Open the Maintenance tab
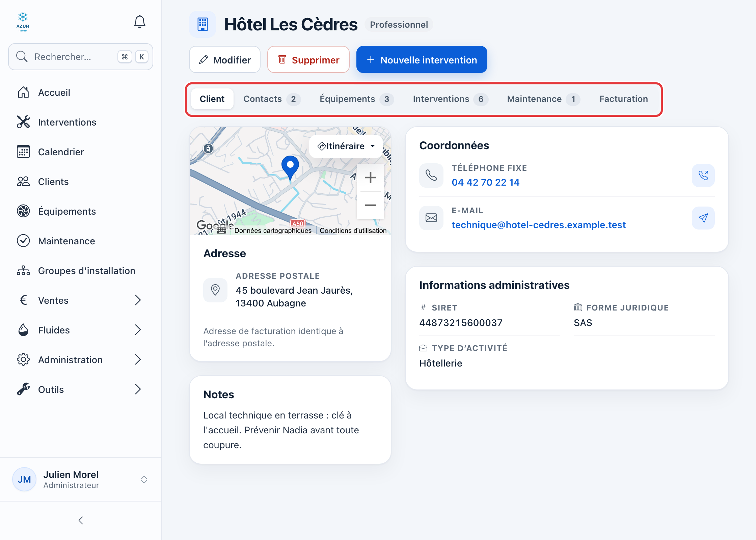This screenshot has width=756, height=540. pyautogui.click(x=543, y=99)
